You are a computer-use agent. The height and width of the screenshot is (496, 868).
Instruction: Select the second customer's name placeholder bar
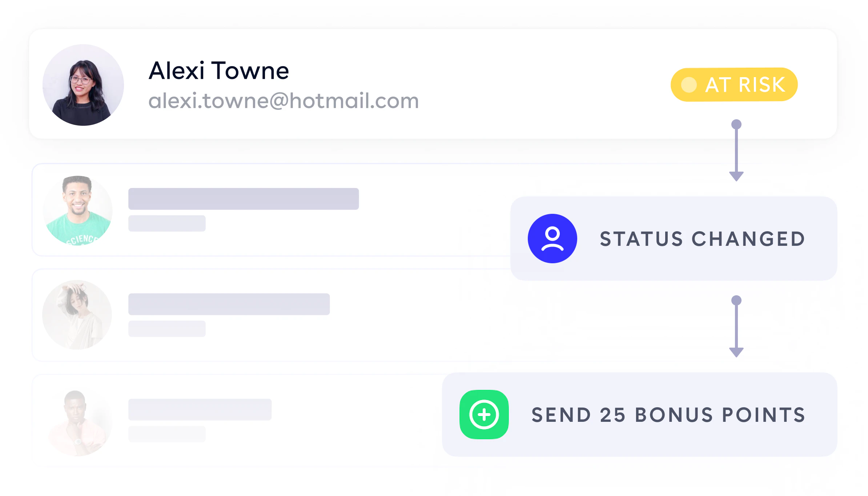tap(244, 199)
